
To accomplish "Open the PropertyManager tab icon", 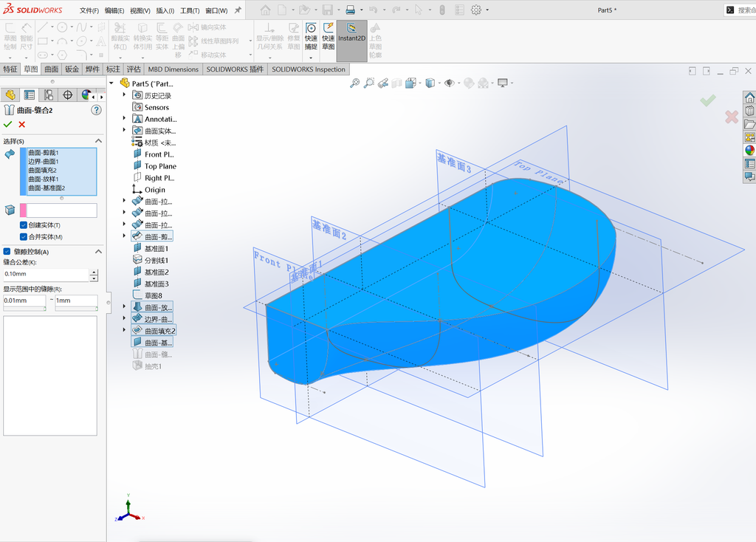I will (x=30, y=95).
